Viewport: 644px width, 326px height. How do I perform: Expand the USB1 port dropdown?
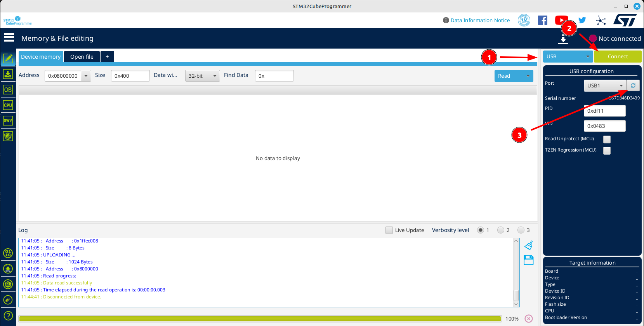tap(605, 85)
